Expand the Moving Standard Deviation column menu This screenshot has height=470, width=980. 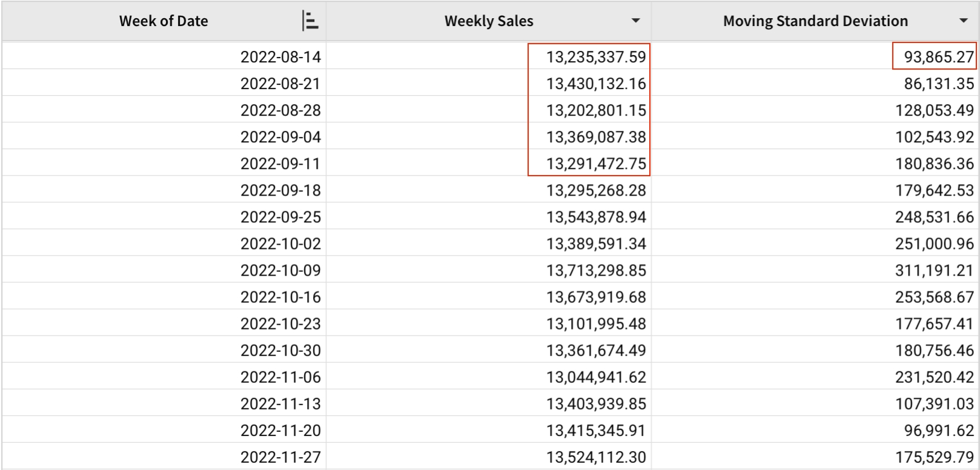tap(963, 21)
